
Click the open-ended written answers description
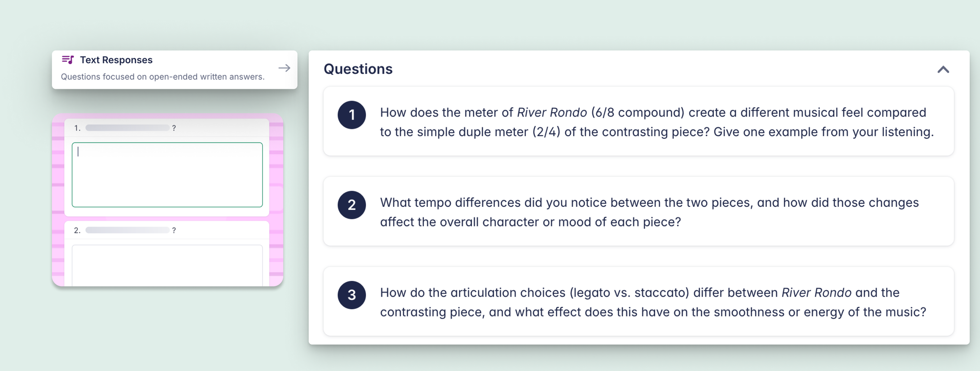(x=163, y=76)
